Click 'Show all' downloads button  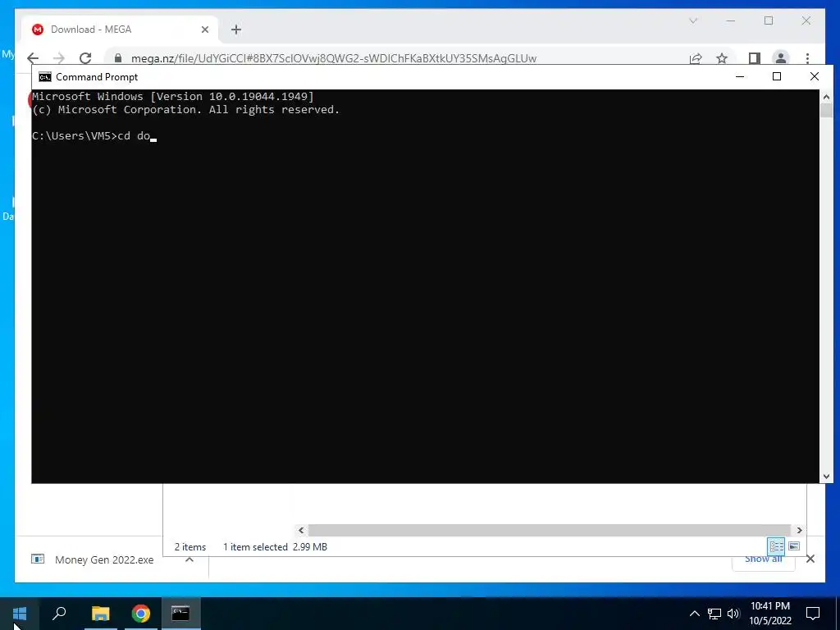tap(764, 559)
